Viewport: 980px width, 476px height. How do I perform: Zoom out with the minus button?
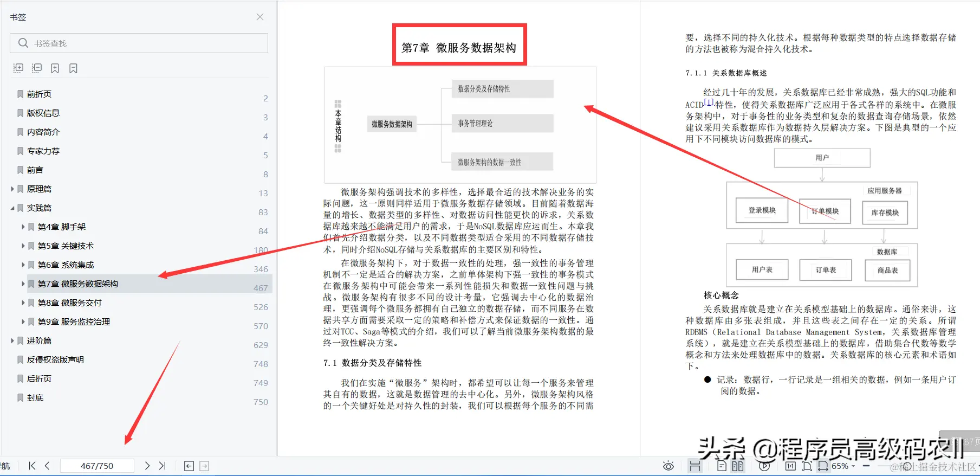(x=866, y=466)
